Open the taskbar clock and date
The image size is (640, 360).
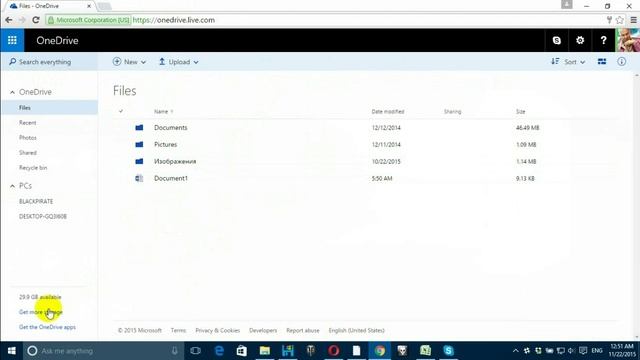(622, 351)
